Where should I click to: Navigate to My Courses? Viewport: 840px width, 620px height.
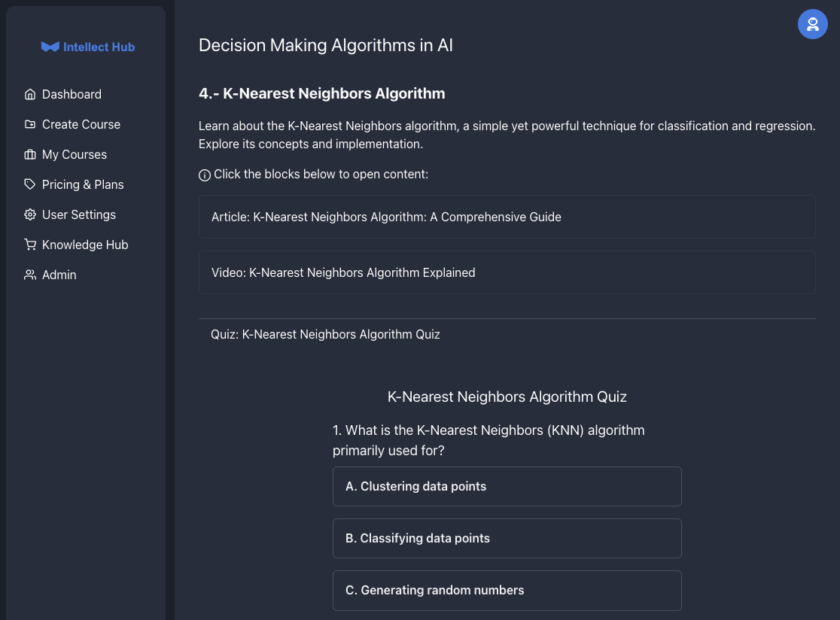pos(75,154)
